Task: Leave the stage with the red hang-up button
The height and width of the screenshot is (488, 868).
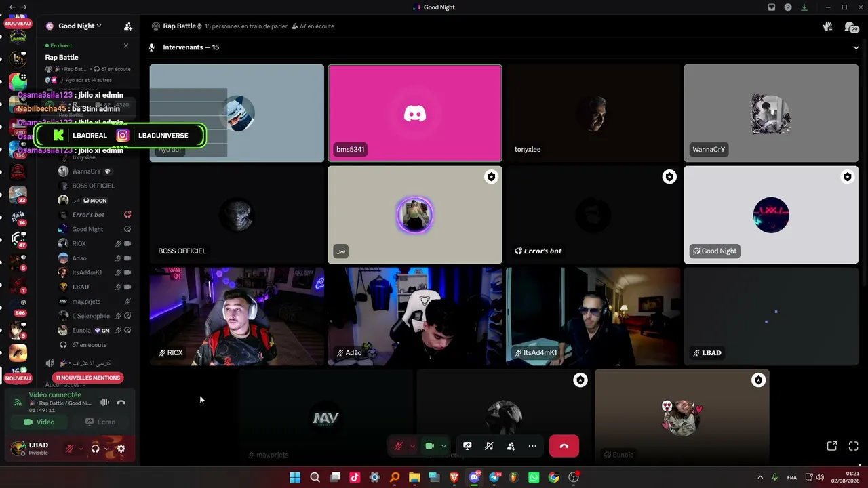Action: coord(564,446)
